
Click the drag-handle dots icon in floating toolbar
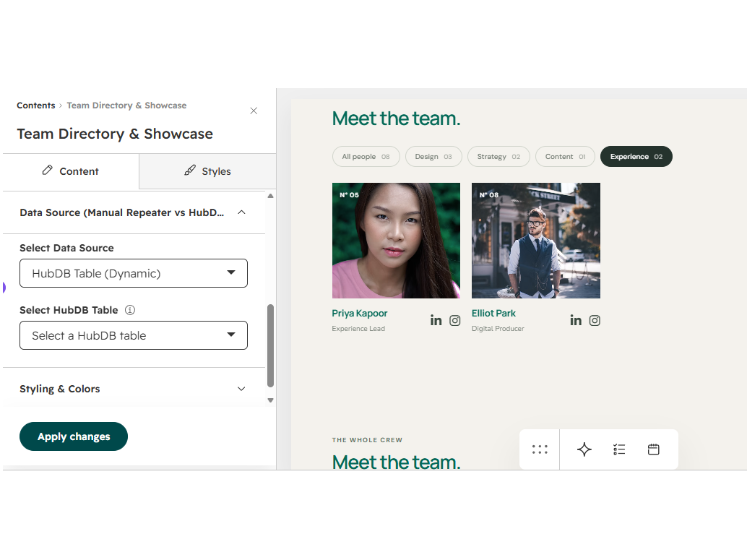coord(540,449)
